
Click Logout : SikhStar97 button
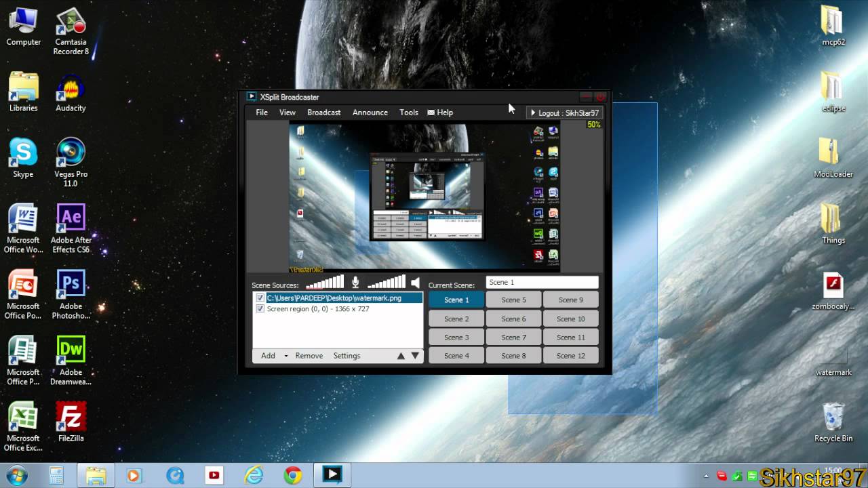click(x=565, y=113)
